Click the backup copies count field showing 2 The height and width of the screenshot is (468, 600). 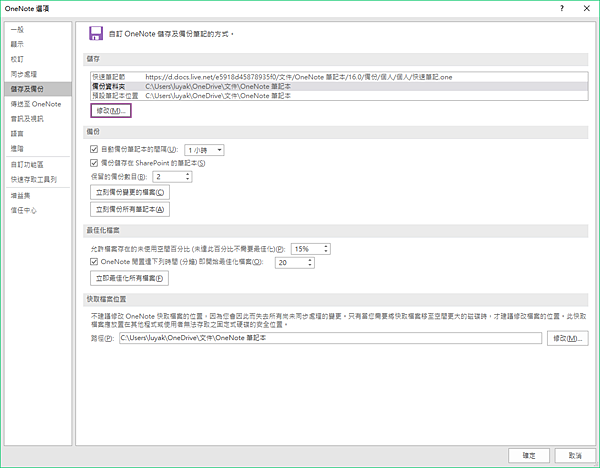click(x=168, y=177)
